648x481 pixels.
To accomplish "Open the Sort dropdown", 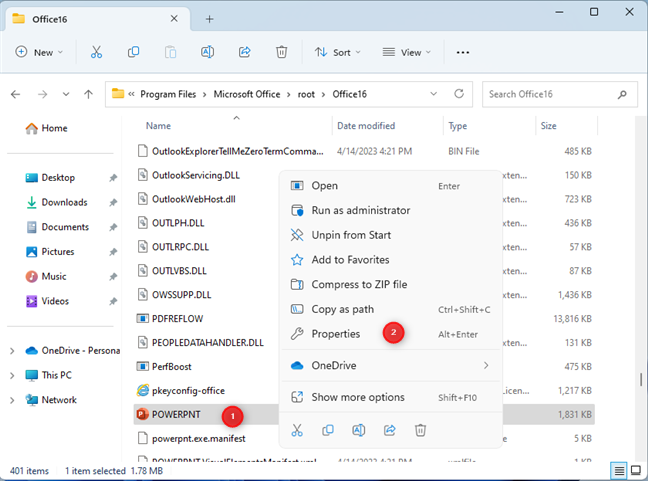I will [x=338, y=52].
